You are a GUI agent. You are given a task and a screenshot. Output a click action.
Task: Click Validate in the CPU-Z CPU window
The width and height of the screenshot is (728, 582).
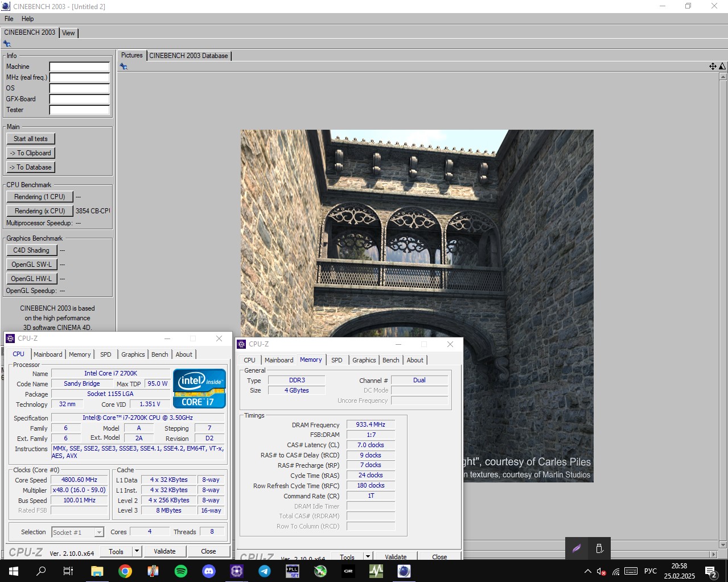164,551
